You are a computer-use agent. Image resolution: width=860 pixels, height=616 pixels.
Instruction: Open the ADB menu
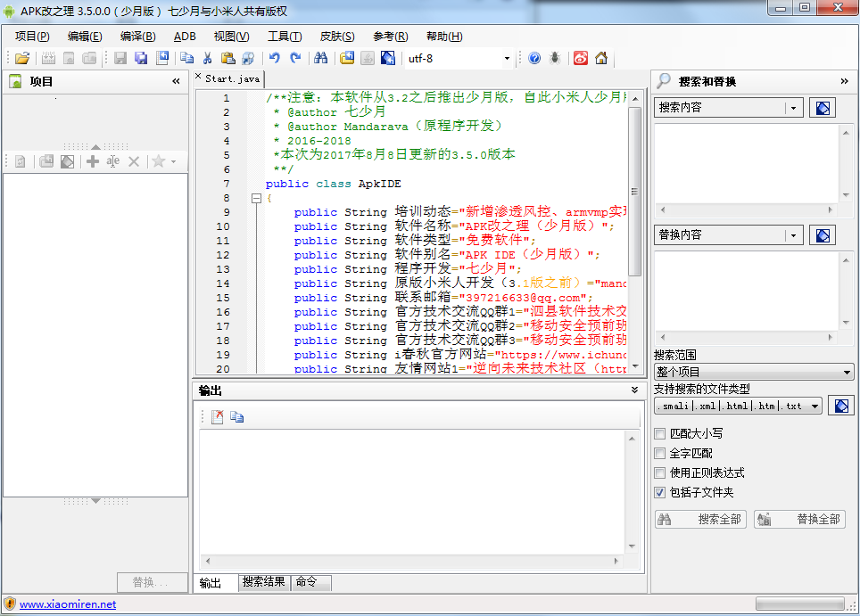coord(185,37)
